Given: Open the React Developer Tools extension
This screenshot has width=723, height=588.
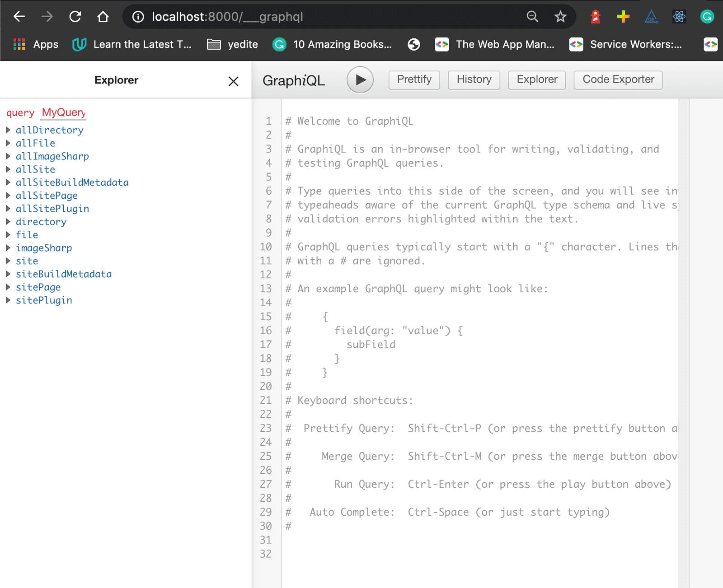Looking at the screenshot, I should point(679,17).
